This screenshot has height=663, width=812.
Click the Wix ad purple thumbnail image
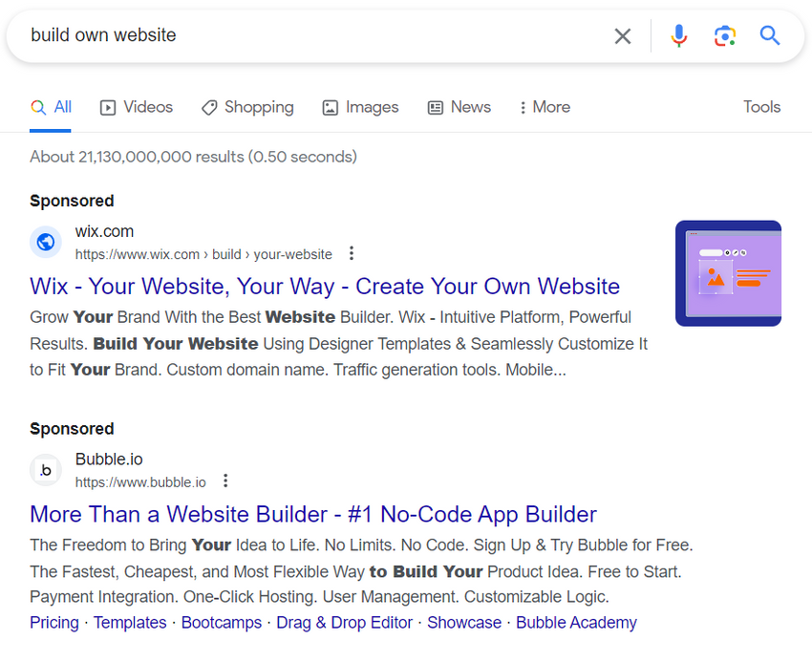[728, 273]
